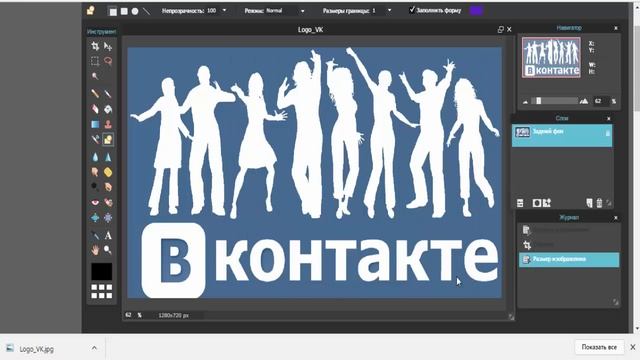Create a new layer
The width and height of the screenshot is (640, 360).
(589, 203)
